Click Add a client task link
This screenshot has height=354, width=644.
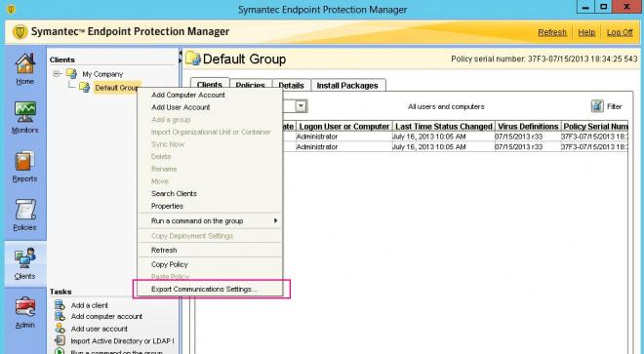point(90,305)
